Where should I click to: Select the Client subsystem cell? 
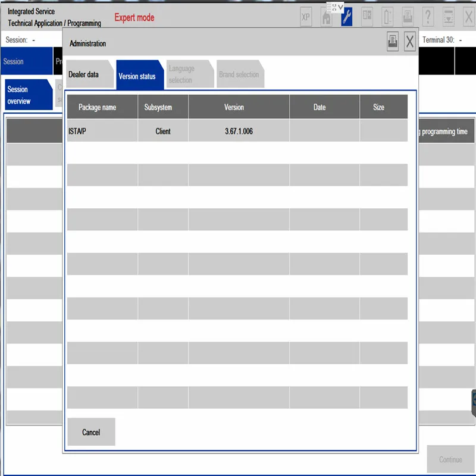pyautogui.click(x=163, y=131)
